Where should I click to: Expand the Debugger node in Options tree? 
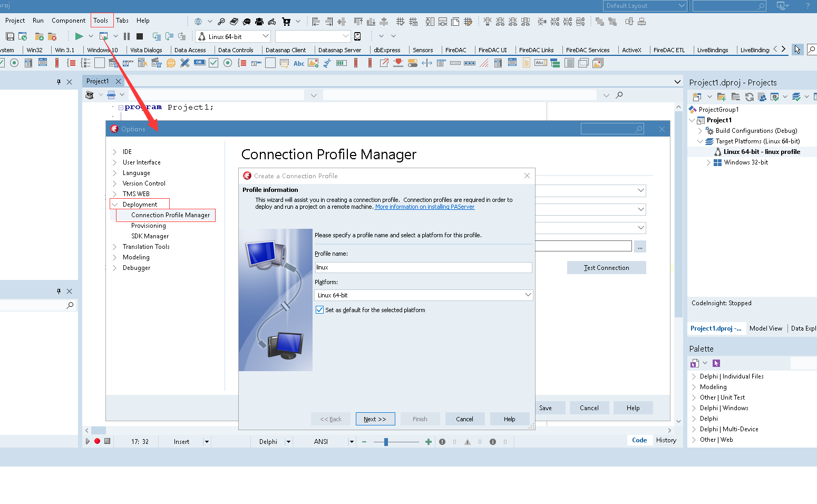point(114,268)
